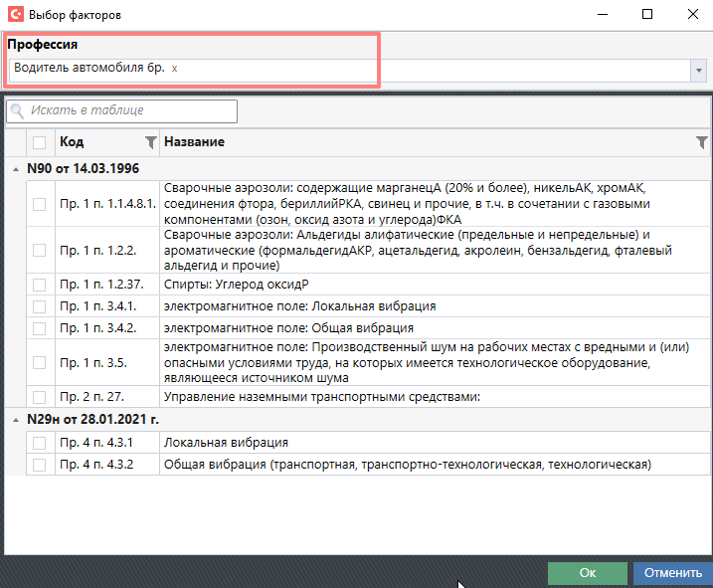Viewport: 713px width, 588px height.
Task: Sort by the Название column header
Action: coord(398,142)
